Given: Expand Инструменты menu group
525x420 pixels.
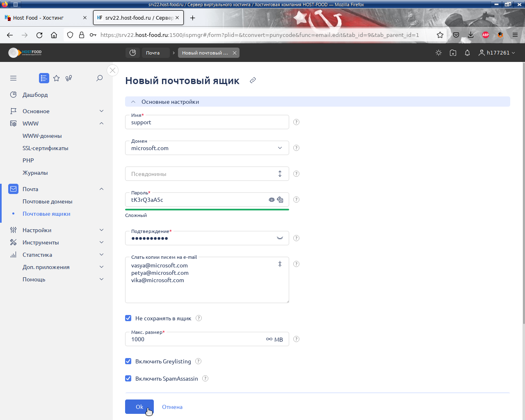Looking at the screenshot, I should click(102, 242).
